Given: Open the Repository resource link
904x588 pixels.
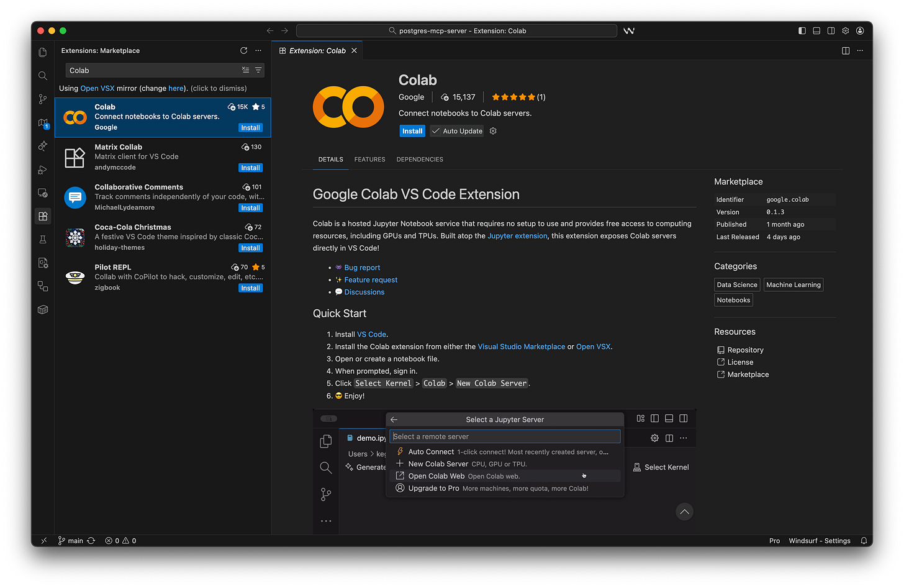Looking at the screenshot, I should coord(745,350).
